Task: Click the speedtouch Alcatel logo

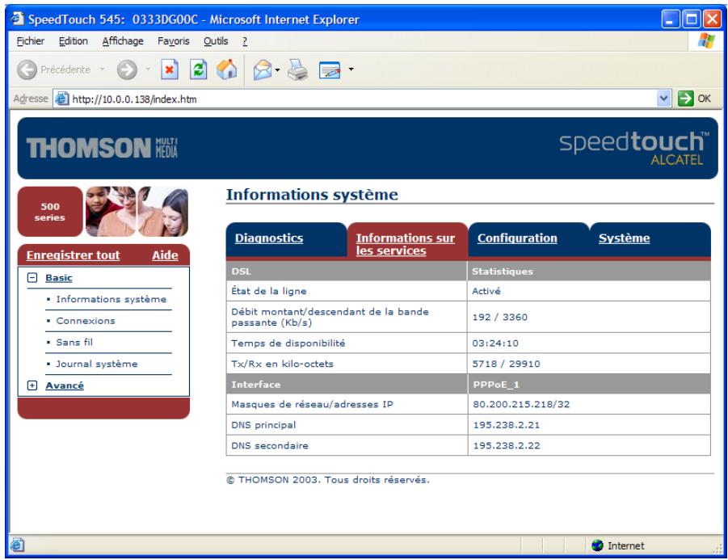Action: (633, 148)
